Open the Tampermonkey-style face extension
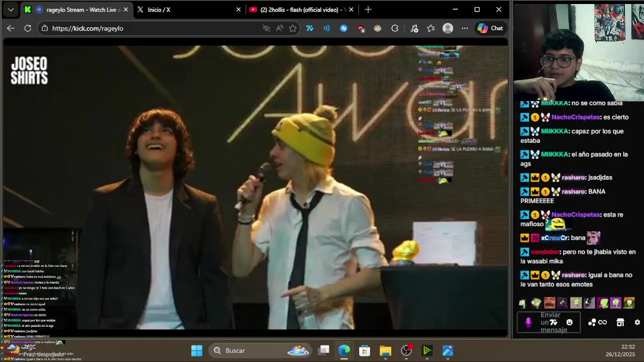This screenshot has height=362, width=644. tap(377, 28)
